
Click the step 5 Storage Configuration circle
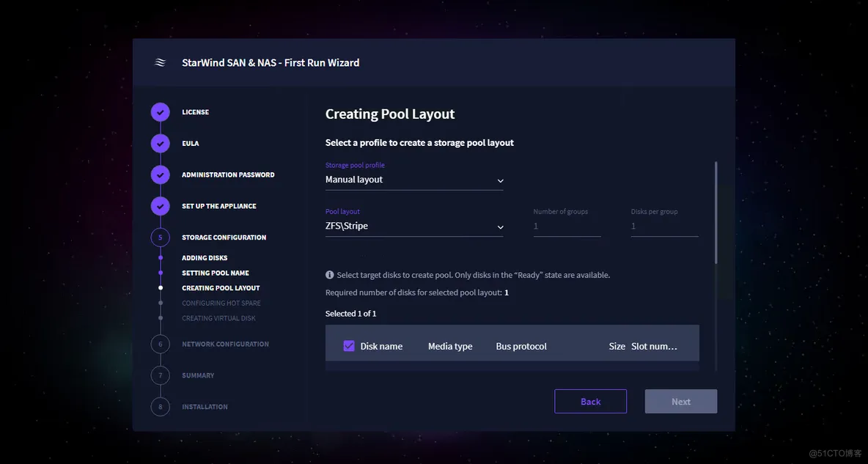click(161, 237)
